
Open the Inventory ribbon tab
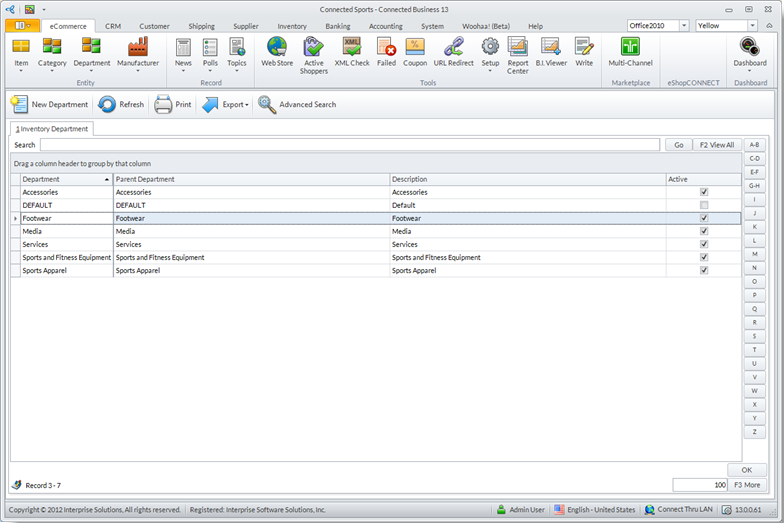[x=292, y=26]
